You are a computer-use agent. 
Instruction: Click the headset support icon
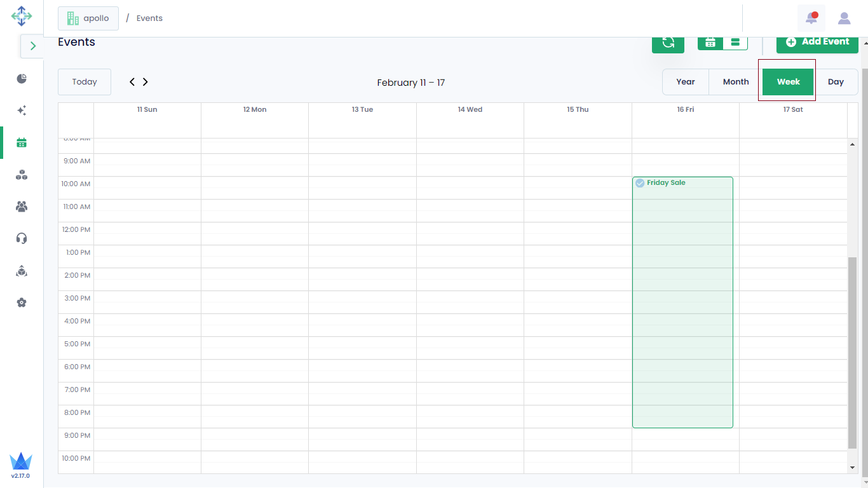pyautogui.click(x=22, y=238)
